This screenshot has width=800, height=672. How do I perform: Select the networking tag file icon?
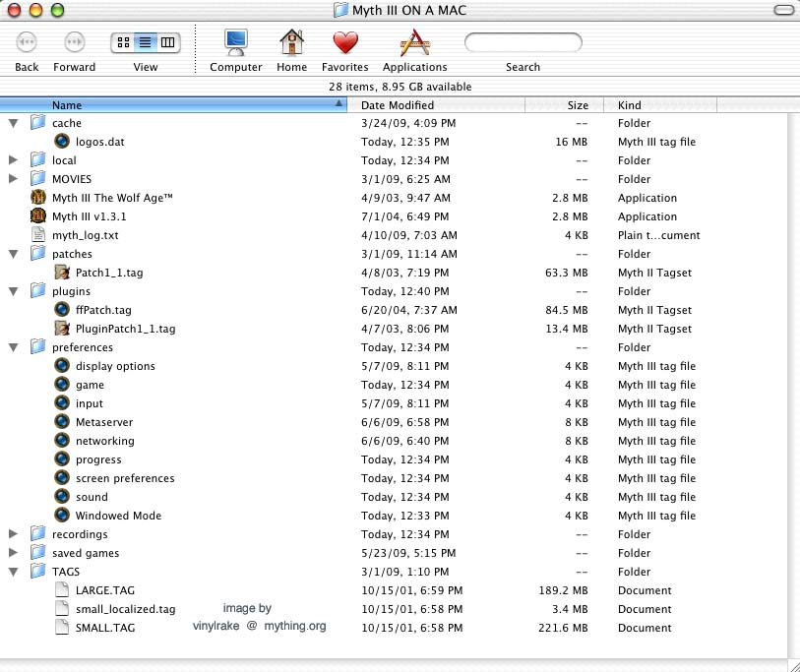62,440
